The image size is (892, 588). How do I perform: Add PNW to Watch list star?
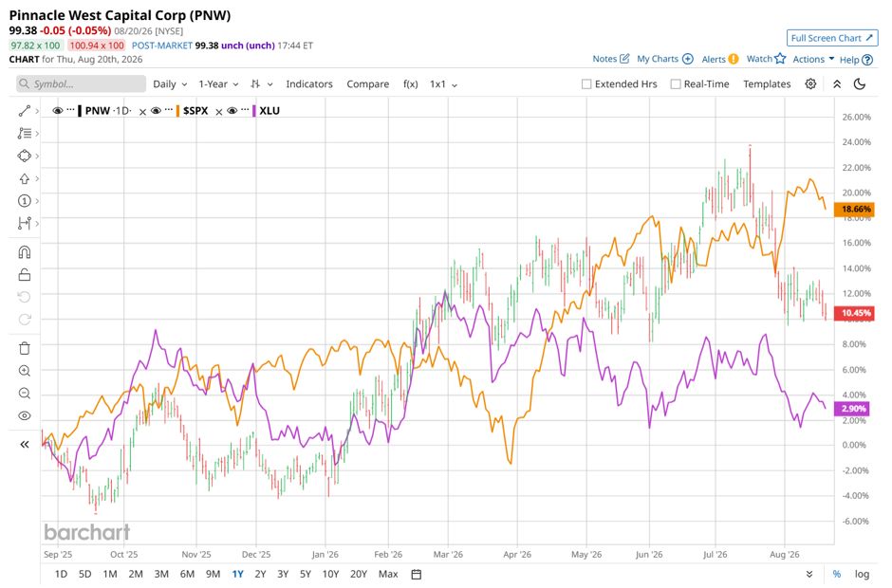coord(780,59)
